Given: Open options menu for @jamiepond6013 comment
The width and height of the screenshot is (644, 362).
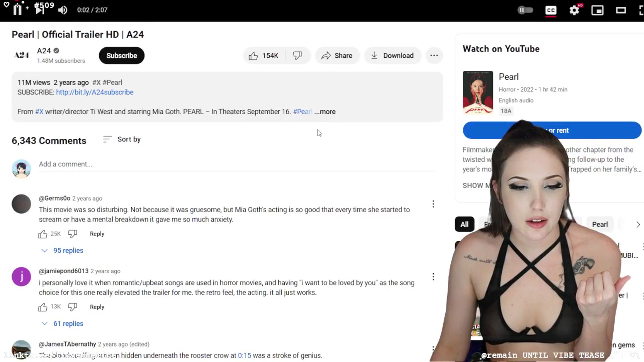Looking at the screenshot, I should coord(433,277).
